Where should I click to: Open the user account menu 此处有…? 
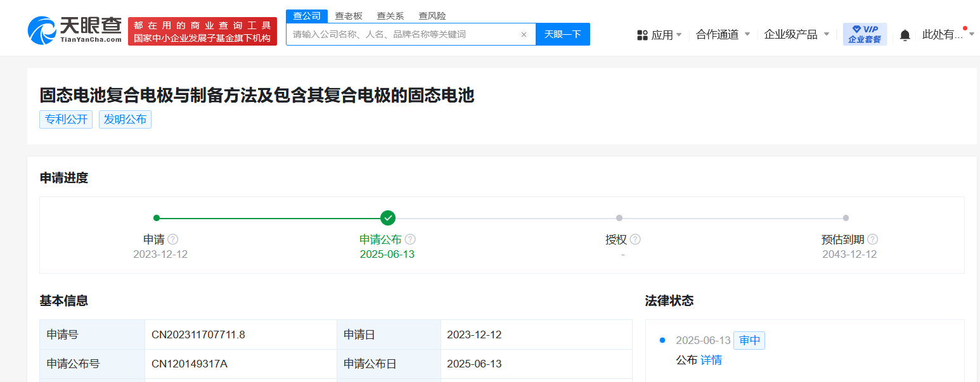coord(947,34)
